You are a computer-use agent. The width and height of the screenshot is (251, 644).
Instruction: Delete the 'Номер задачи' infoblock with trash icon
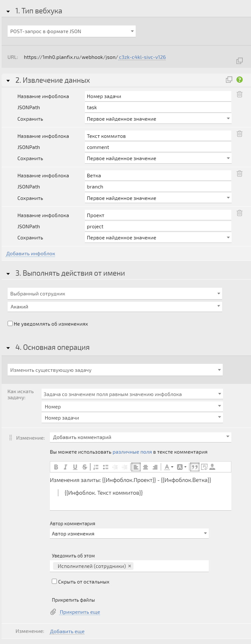[x=240, y=94]
